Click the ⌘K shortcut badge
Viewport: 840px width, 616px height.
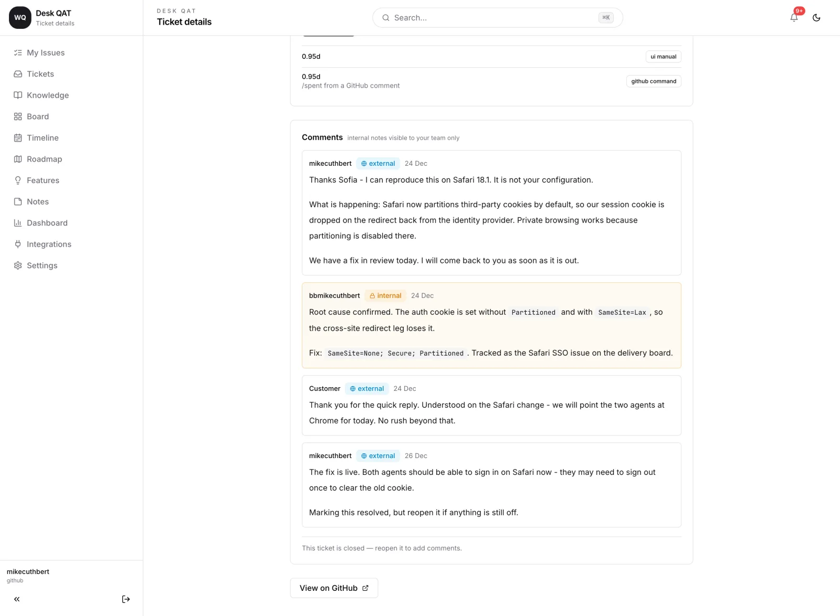coord(606,17)
